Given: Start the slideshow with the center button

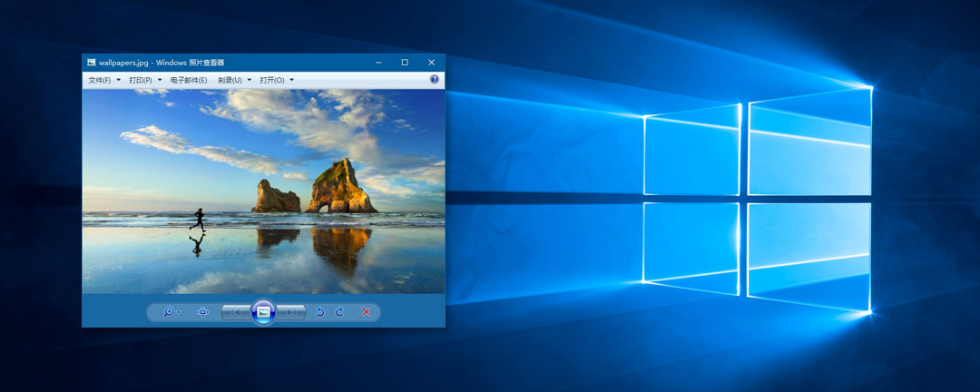Looking at the screenshot, I should point(263,312).
